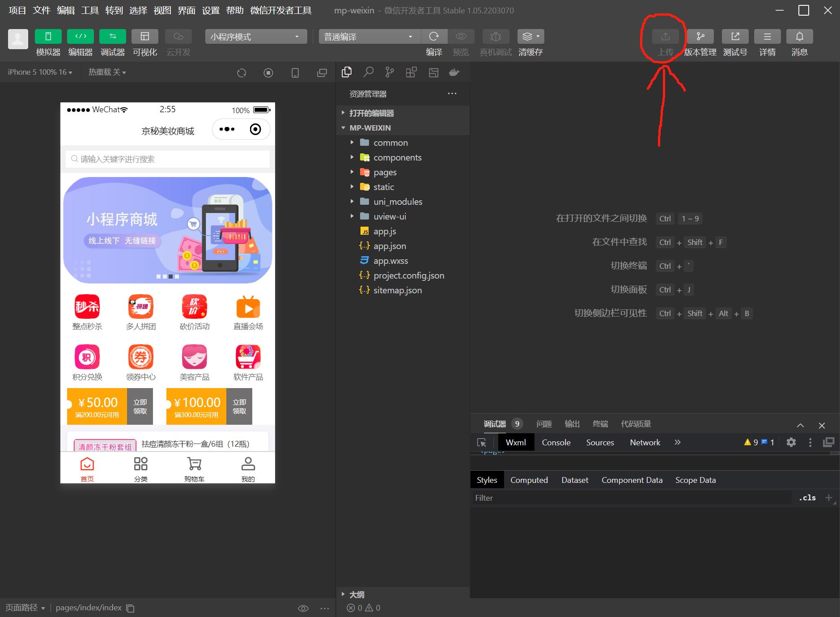Switch to the Network tab
840x617 pixels.
point(645,442)
